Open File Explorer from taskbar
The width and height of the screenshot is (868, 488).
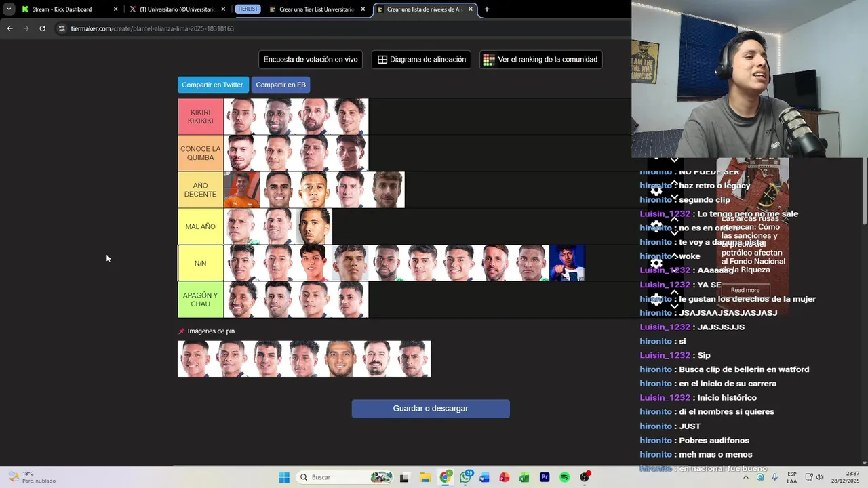425,477
